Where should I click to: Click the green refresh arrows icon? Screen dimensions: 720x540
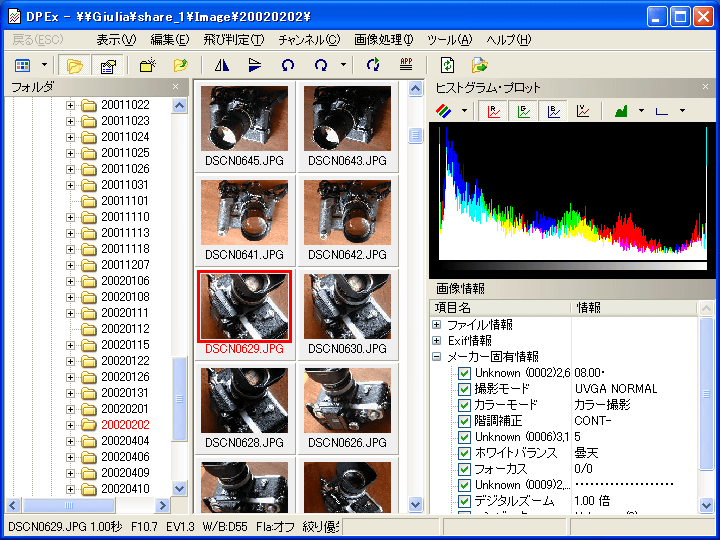[x=373, y=65]
